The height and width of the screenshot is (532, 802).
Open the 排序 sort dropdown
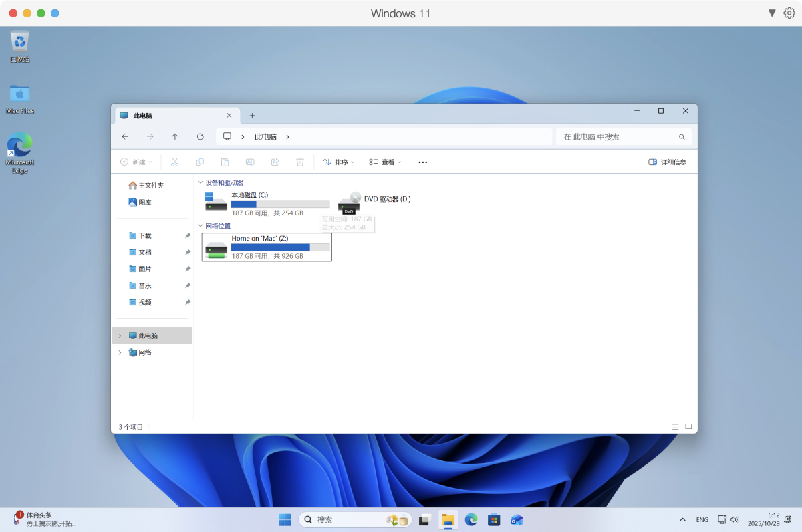(x=338, y=162)
